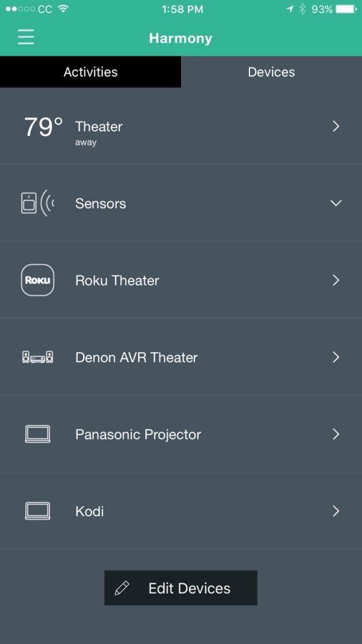This screenshot has width=362, height=644.
Task: Tap the Harmony header title
Action: (x=180, y=38)
